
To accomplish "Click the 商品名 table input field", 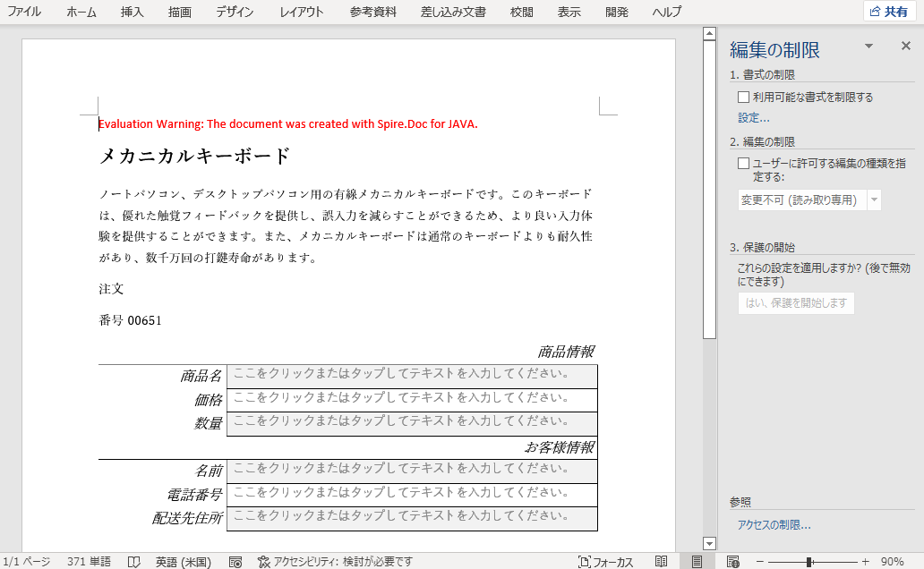I will (x=412, y=376).
